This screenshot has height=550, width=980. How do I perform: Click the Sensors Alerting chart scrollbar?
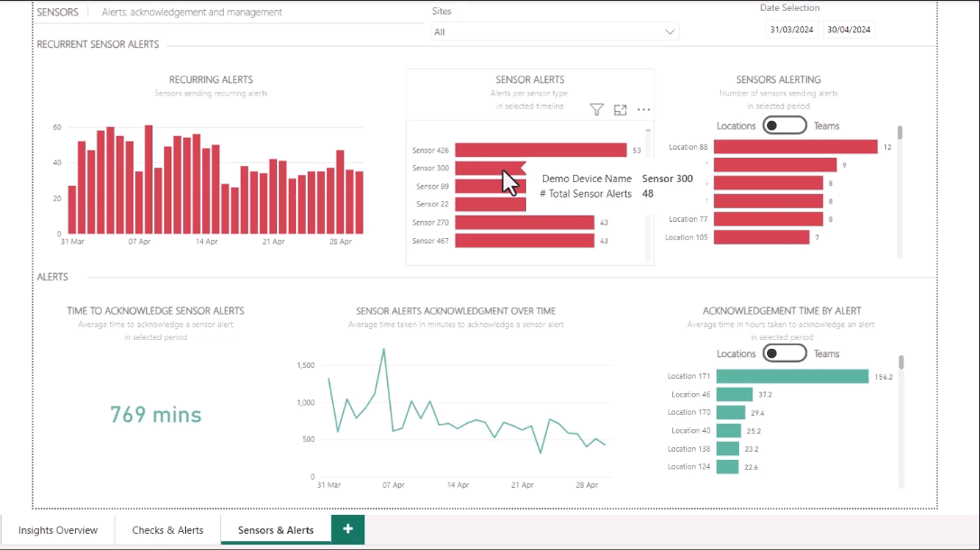click(900, 134)
